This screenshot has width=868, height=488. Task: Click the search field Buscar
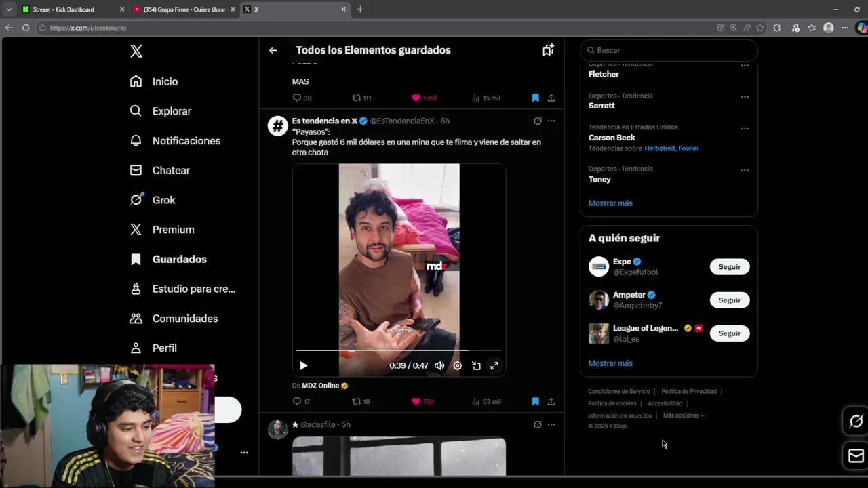click(x=669, y=50)
